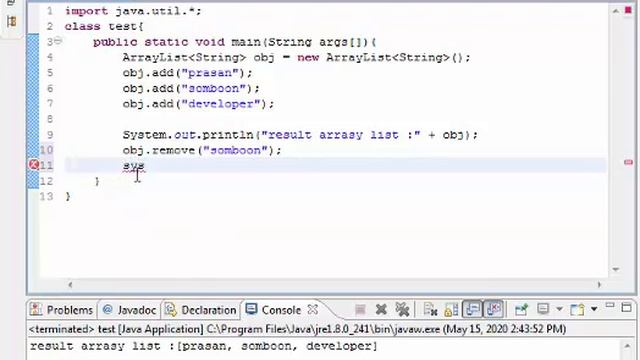Switch to the Declaration tab
Viewport: 640px width, 360px height.
click(201, 310)
